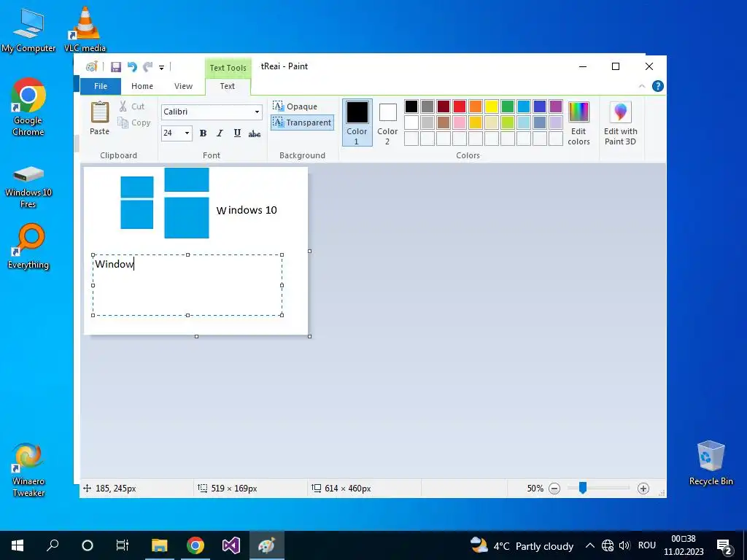Screen dimensions: 747x560
Task: Click the Copy button in Clipboard group
Action: [x=134, y=122]
